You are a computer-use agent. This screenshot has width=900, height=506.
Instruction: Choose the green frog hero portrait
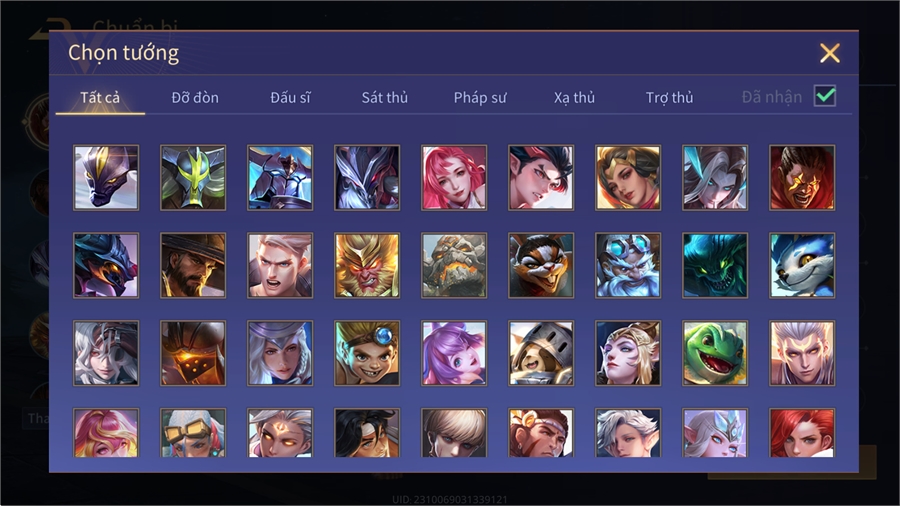pos(715,353)
